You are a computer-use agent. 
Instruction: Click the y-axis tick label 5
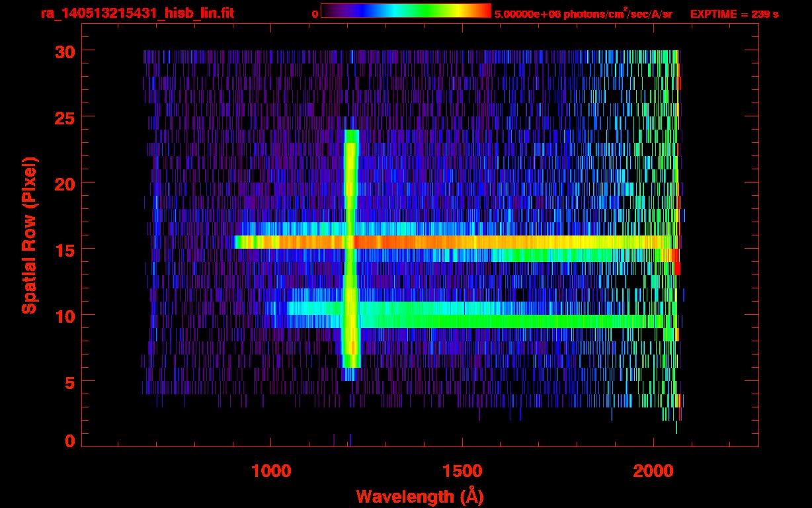(x=69, y=382)
